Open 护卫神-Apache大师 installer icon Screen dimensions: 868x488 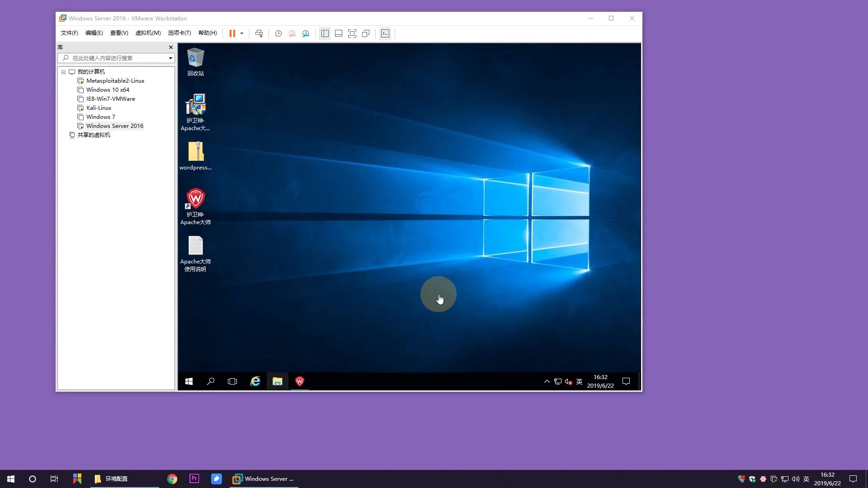pos(196,105)
